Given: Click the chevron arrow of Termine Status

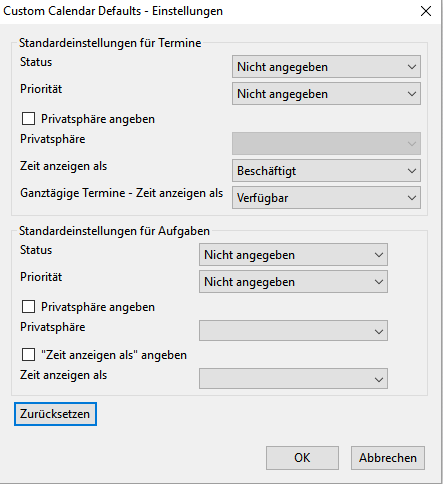Looking at the screenshot, I should [412, 67].
